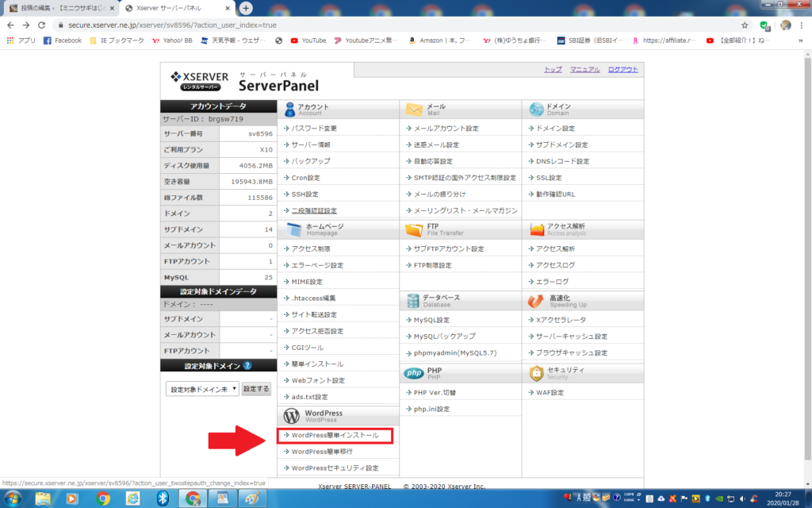Open the Chrome icon in the taskbar
This screenshot has width=812, height=508.
coord(103,498)
